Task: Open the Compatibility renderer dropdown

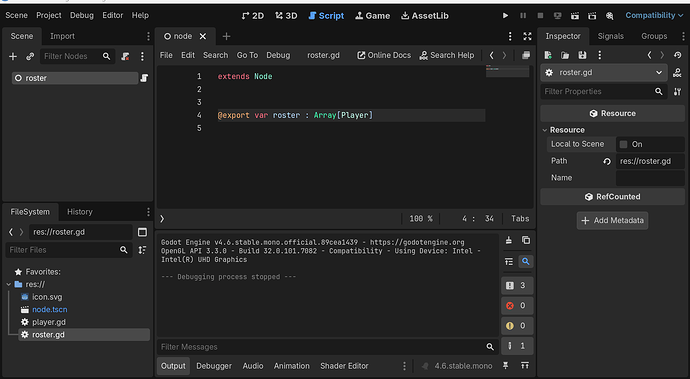Action: [654, 15]
